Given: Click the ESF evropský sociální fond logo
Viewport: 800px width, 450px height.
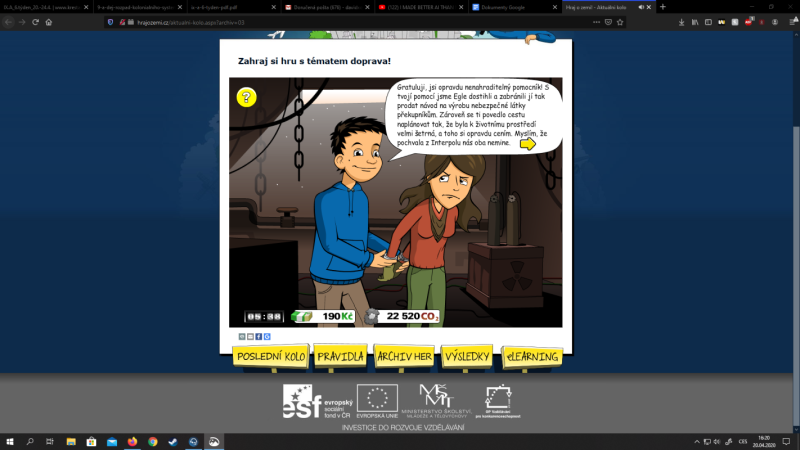Looking at the screenshot, I should click(317, 402).
